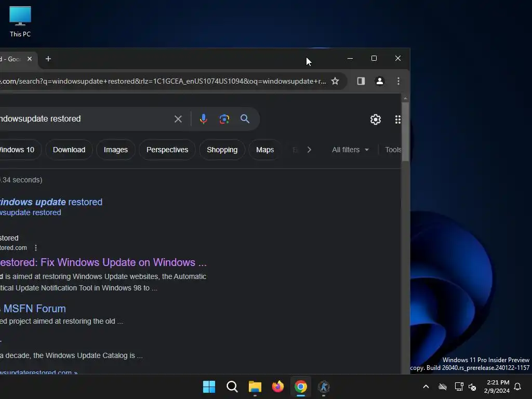Click the wsupdaterestored.com link at the bottom
Screen dimensions: 532x399
click(x=38, y=372)
